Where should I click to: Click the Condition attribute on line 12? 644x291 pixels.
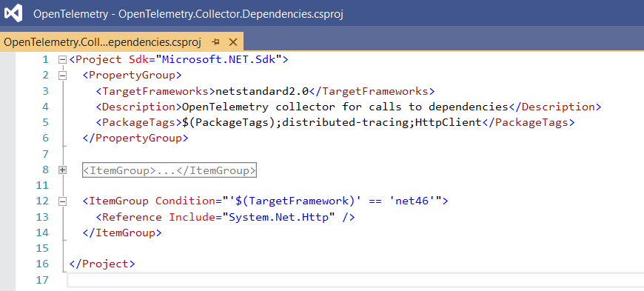[x=186, y=201]
